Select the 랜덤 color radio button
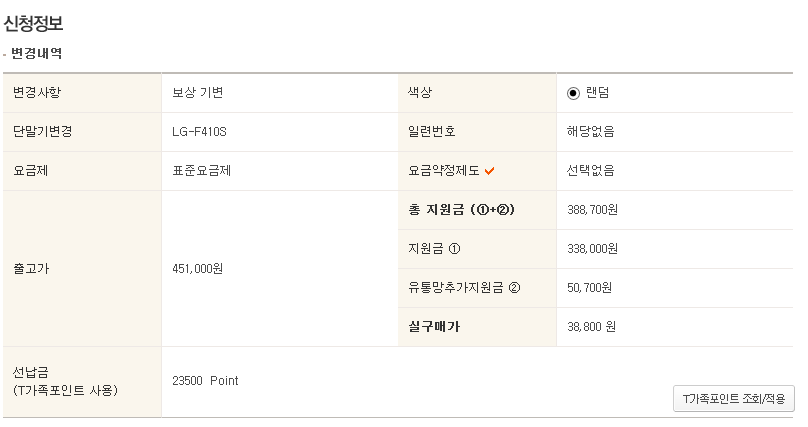The image size is (808, 427). pyautogui.click(x=573, y=93)
